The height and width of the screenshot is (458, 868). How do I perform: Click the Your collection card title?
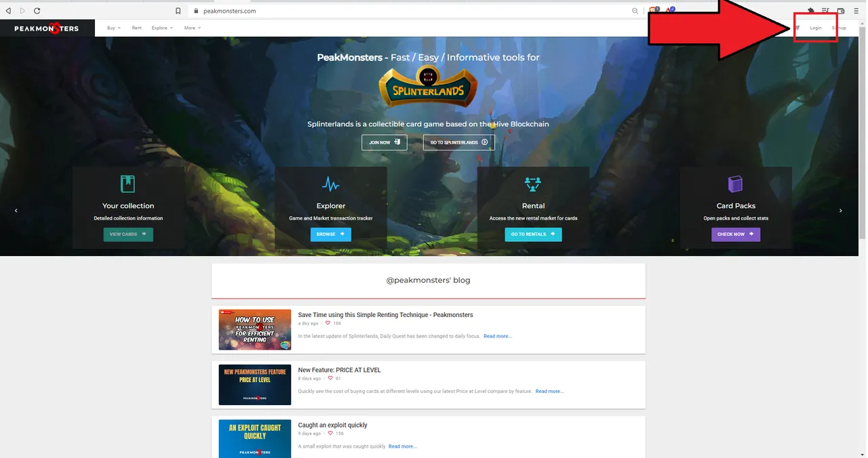(x=128, y=206)
